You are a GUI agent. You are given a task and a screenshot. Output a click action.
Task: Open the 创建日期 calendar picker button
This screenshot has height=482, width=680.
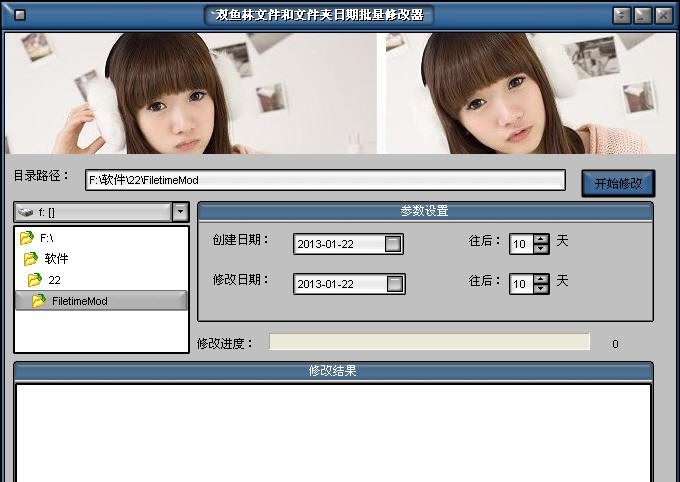pyautogui.click(x=394, y=244)
